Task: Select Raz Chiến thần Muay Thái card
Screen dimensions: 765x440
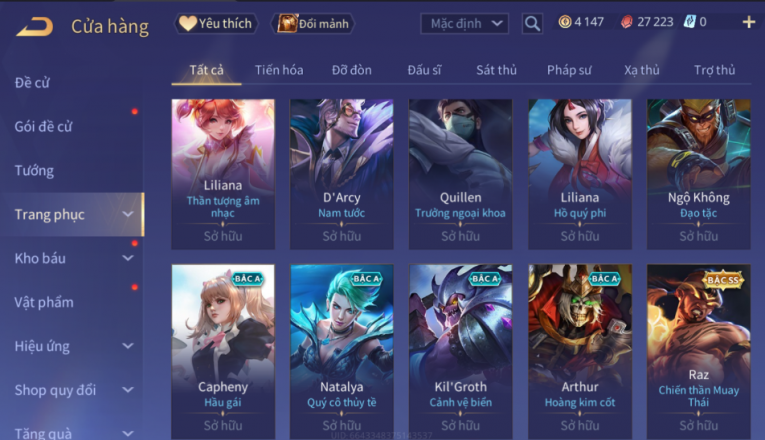Action: pos(699,352)
